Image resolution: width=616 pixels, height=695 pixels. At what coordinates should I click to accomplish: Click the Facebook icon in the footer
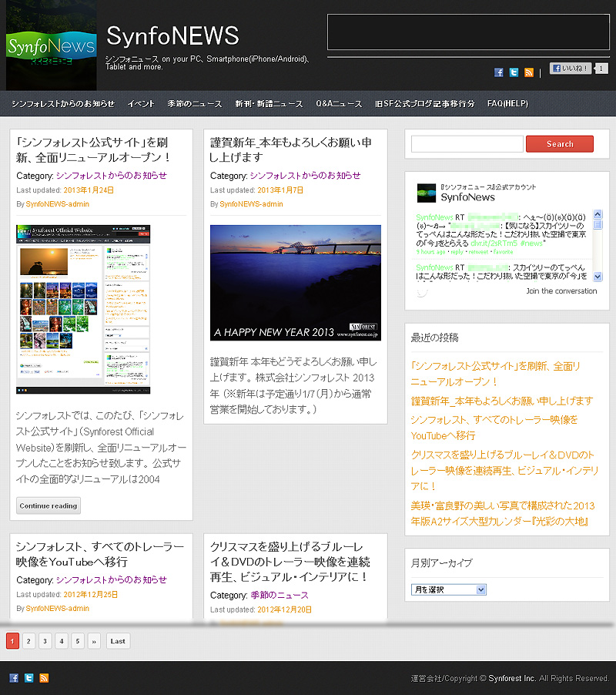pos(14,678)
